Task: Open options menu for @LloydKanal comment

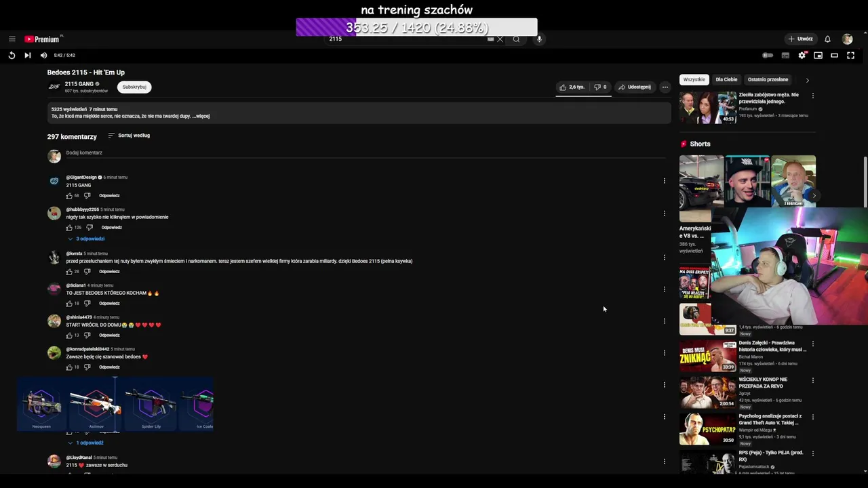Action: tap(665, 462)
